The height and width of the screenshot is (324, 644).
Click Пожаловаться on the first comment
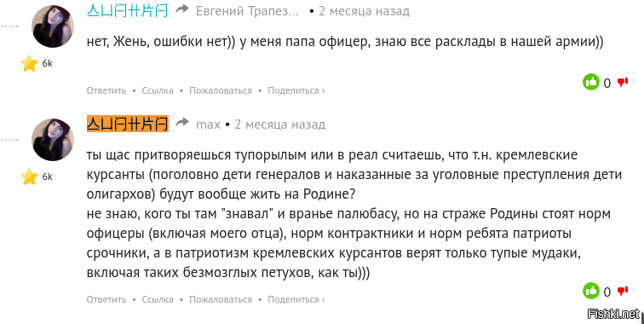pyautogui.click(x=221, y=90)
